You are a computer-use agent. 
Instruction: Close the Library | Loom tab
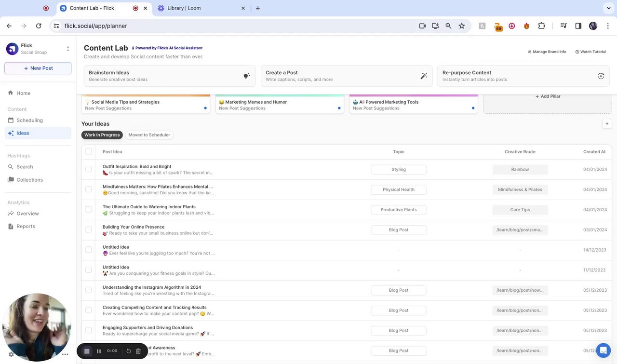pos(243,8)
